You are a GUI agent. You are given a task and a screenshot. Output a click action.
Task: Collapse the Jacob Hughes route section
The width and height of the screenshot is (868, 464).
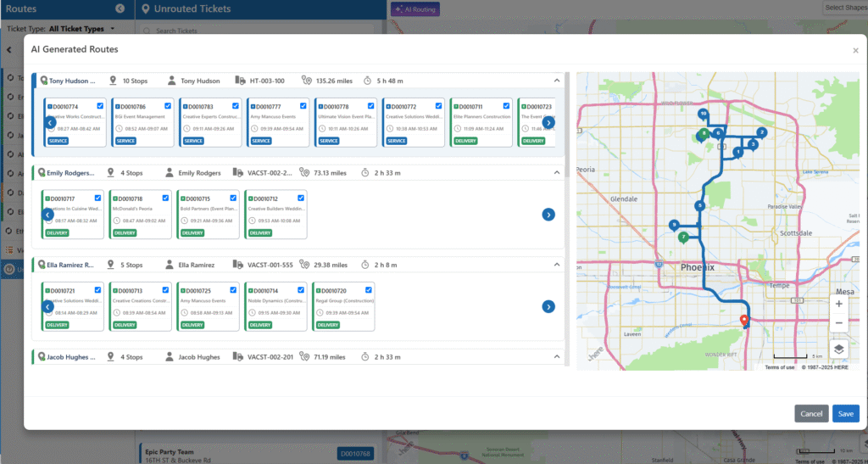[556, 357]
